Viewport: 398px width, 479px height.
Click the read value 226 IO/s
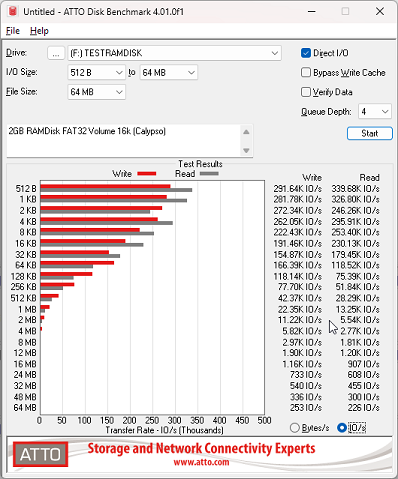point(363,407)
